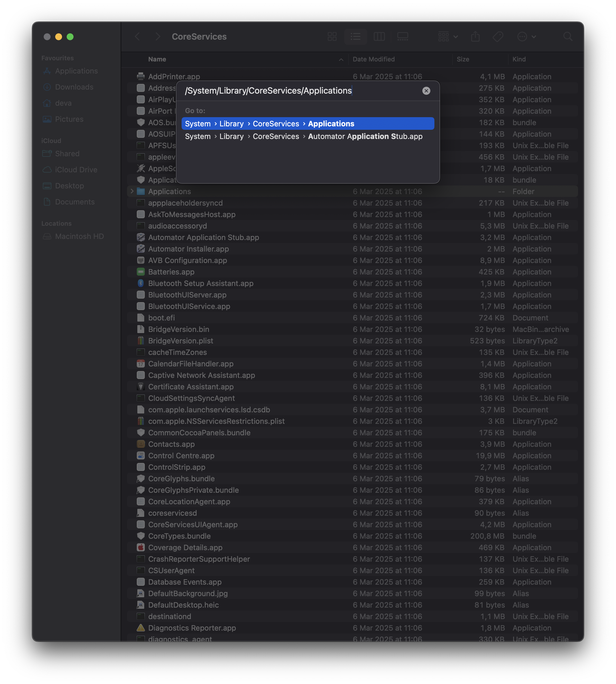Click the Applications folder icon in list
This screenshot has width=616, height=684.
pos(140,191)
